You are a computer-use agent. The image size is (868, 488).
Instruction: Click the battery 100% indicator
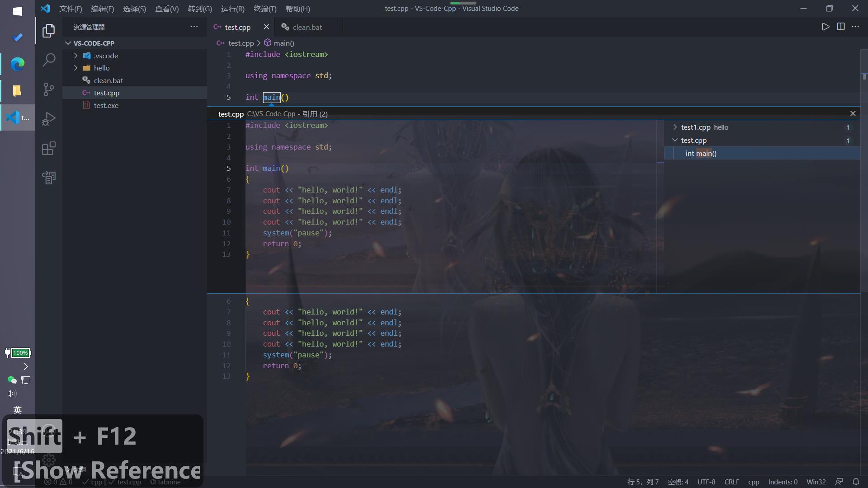tap(18, 352)
